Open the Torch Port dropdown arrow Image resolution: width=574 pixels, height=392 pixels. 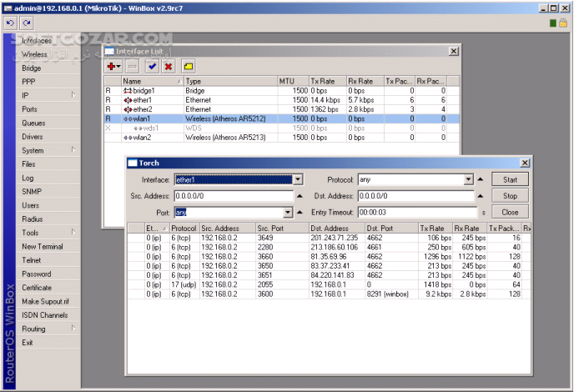(288, 213)
